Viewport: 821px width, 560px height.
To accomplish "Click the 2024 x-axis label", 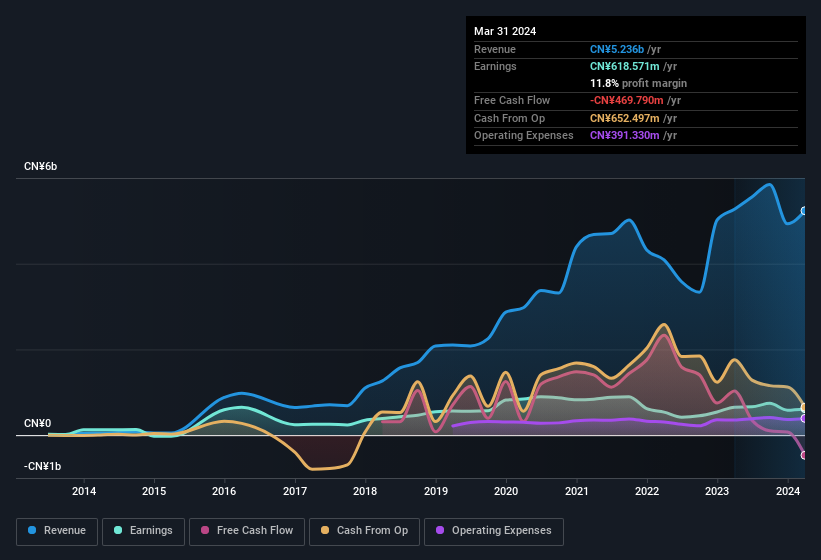I will 787,491.
